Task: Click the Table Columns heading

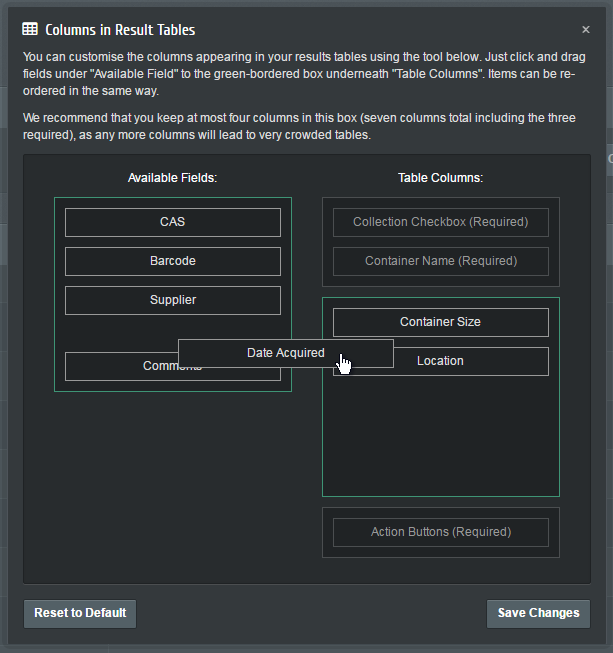Action: (x=441, y=178)
